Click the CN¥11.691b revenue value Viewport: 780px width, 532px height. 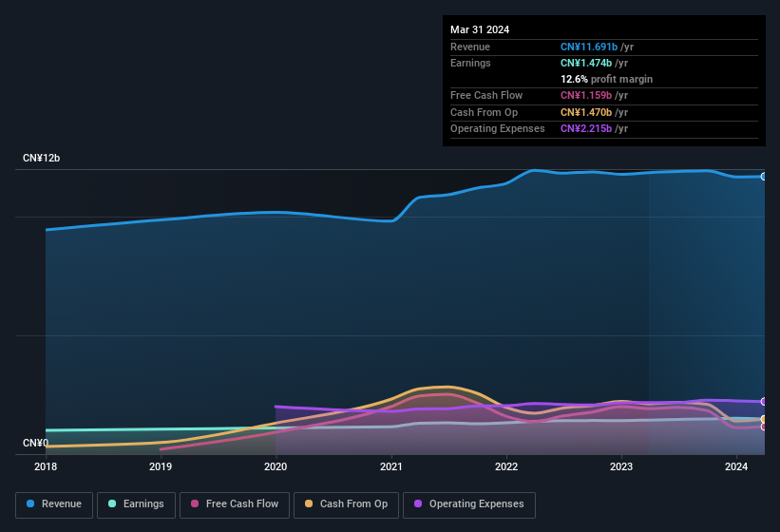coord(589,47)
